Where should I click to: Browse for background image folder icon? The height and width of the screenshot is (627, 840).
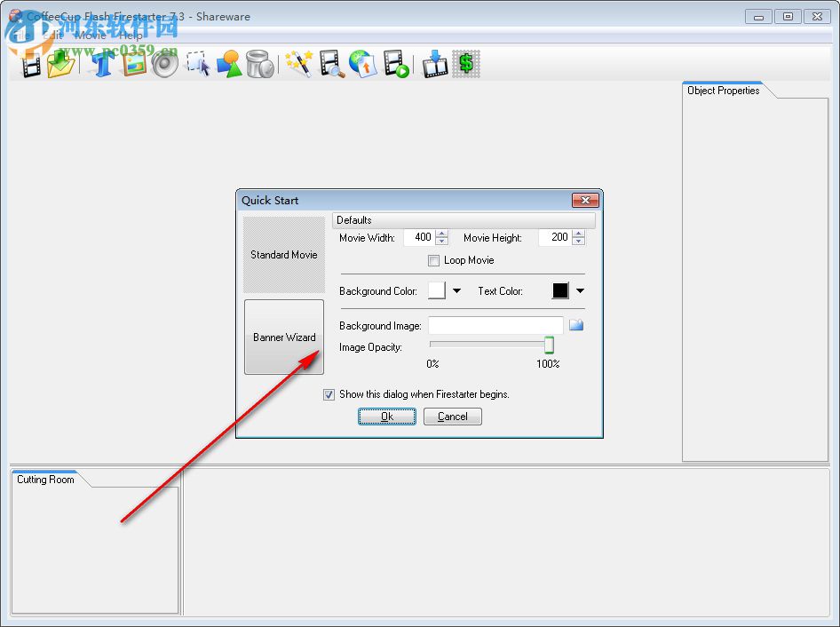576,325
